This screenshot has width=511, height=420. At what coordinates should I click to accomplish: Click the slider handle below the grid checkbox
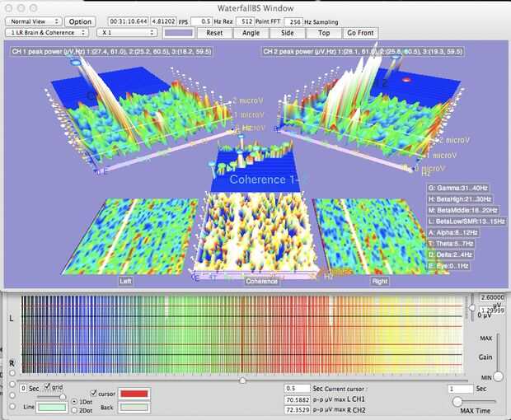[63, 397]
